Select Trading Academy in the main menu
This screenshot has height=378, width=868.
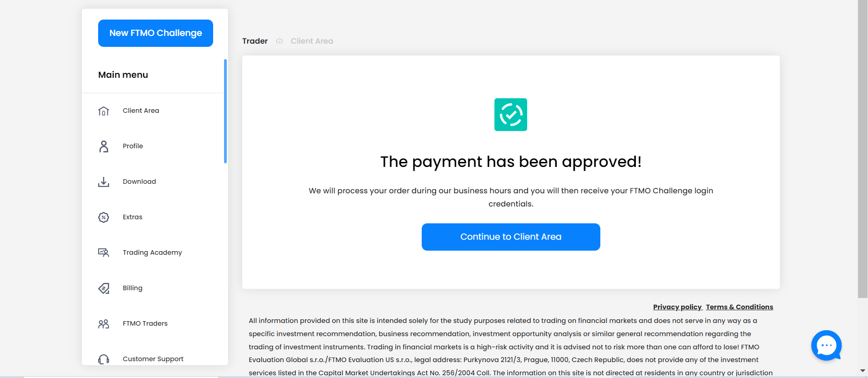(x=152, y=252)
